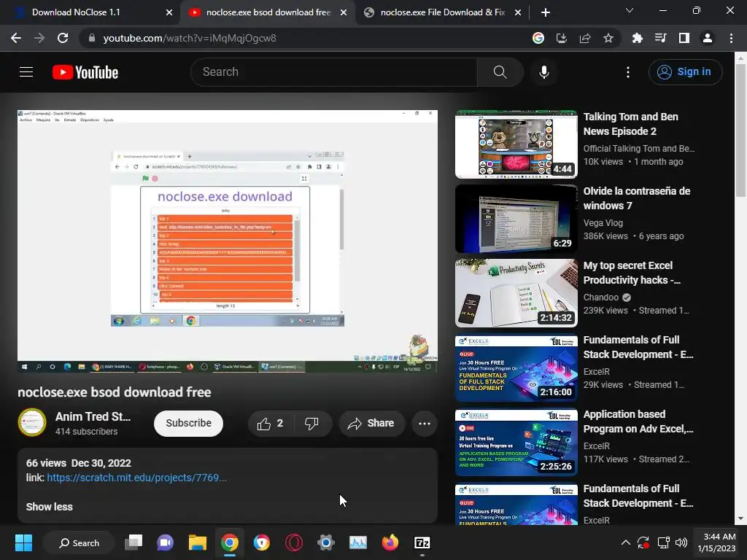The image size is (747, 560).
Task: Open Chrome profile icon
Action: pos(708,38)
